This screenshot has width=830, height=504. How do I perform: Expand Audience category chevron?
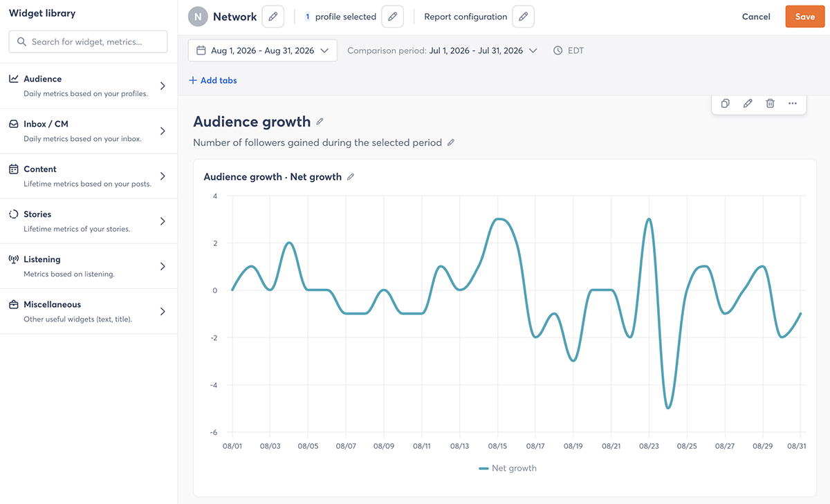163,86
